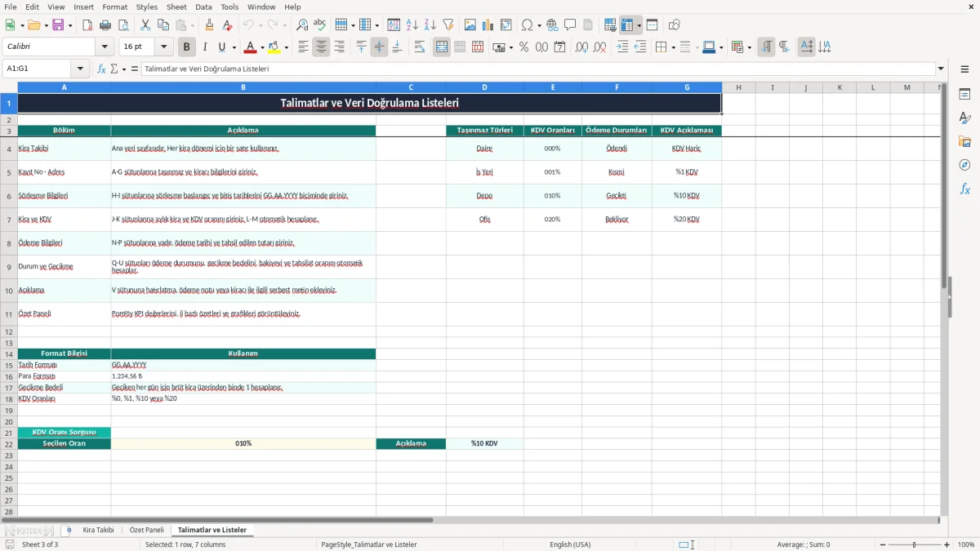980x551 pixels.
Task: Click the Save document icon
Action: 58,25
